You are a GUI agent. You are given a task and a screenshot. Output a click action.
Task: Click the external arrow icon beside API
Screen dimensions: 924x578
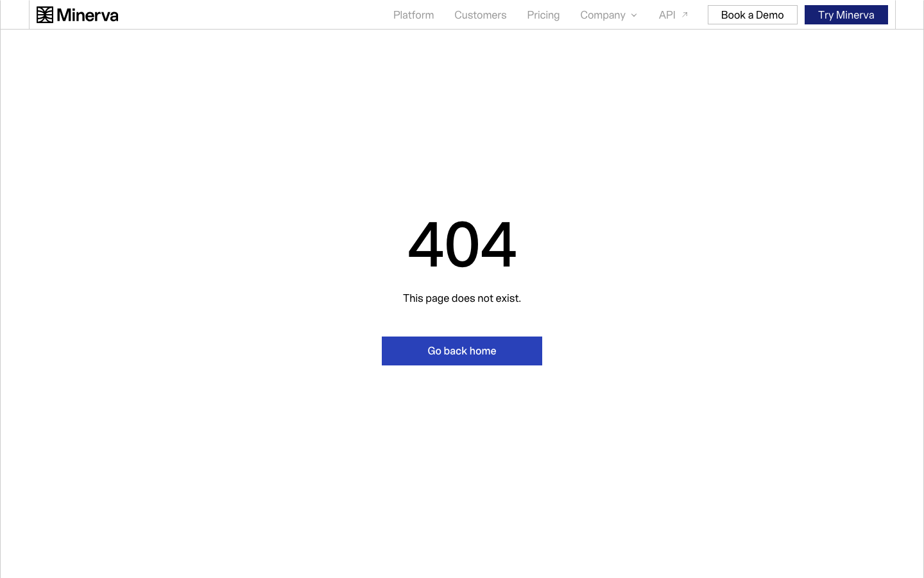[x=685, y=15]
